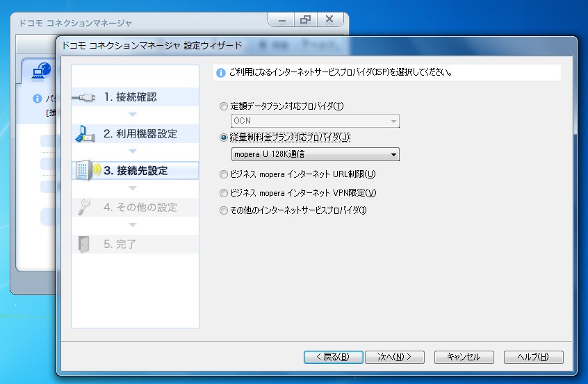Click step 1. 接続確認 in wizard sidebar
588x384 pixels.
(x=135, y=97)
